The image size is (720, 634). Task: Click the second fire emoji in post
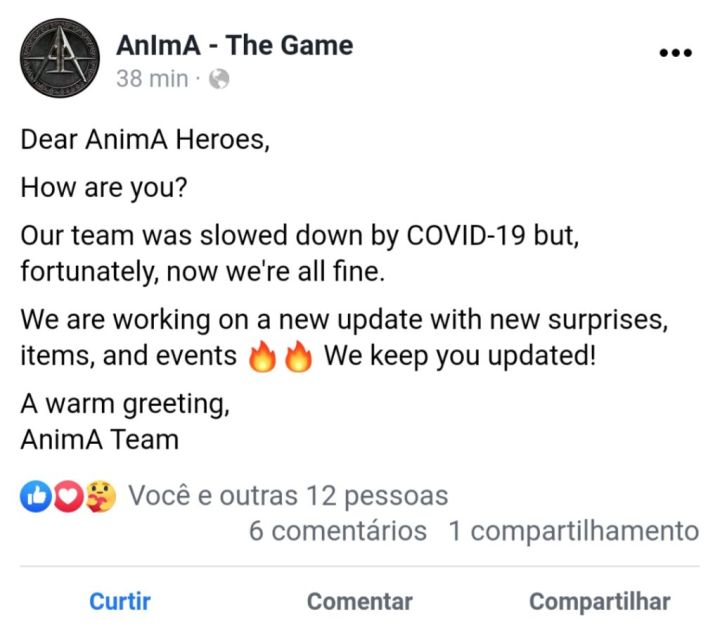[298, 356]
